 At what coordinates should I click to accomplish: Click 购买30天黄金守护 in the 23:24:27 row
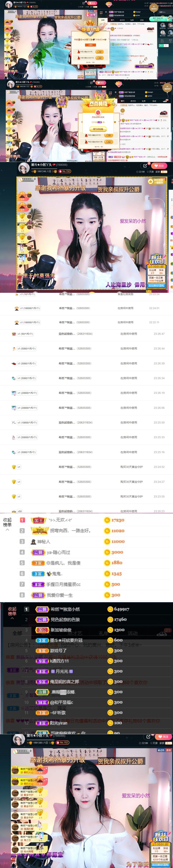click(132, 482)
